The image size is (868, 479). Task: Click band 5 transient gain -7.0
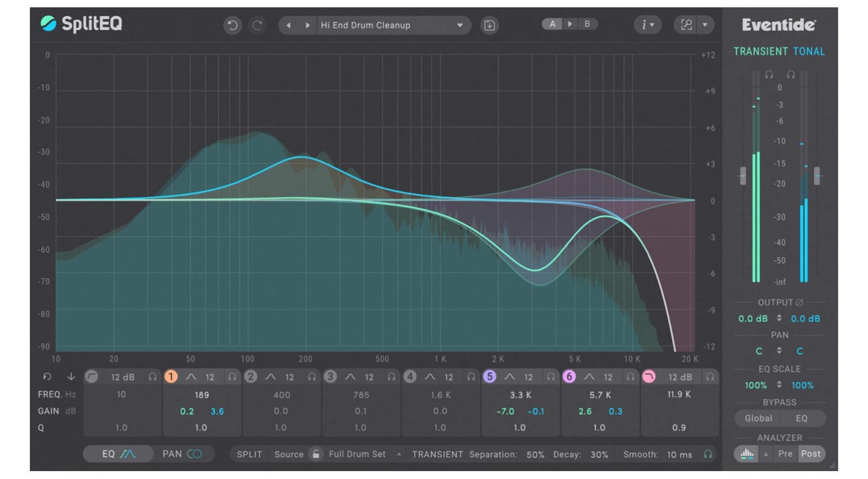point(505,411)
